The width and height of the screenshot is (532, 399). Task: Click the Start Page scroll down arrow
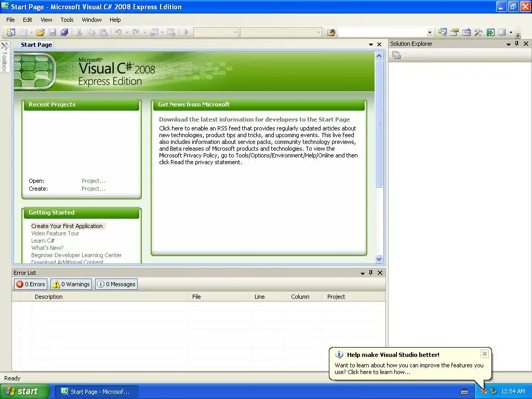pos(379,259)
